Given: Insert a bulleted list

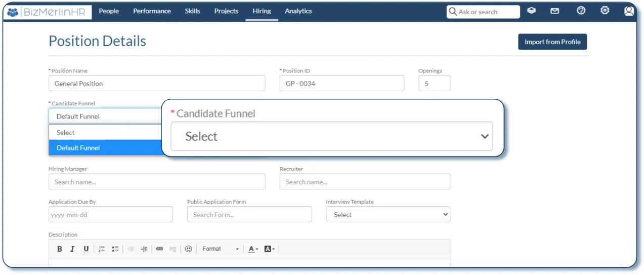Looking at the screenshot, I should (115, 249).
